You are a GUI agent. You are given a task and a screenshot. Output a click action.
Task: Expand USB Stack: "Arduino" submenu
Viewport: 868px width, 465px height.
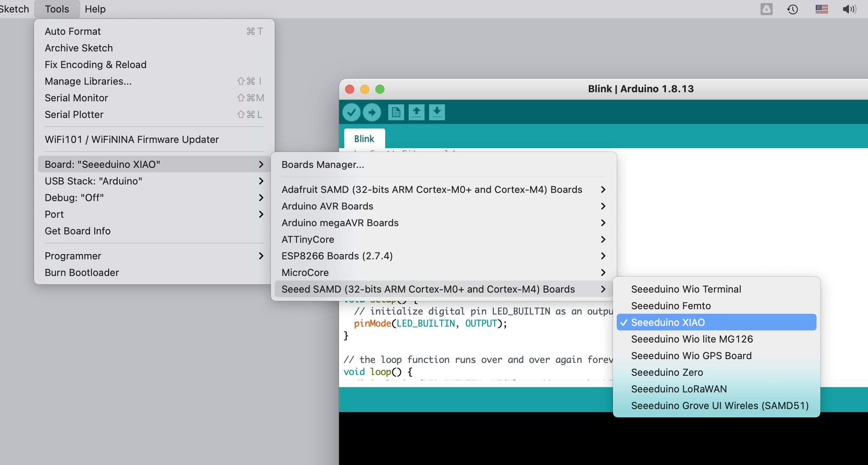(x=154, y=181)
